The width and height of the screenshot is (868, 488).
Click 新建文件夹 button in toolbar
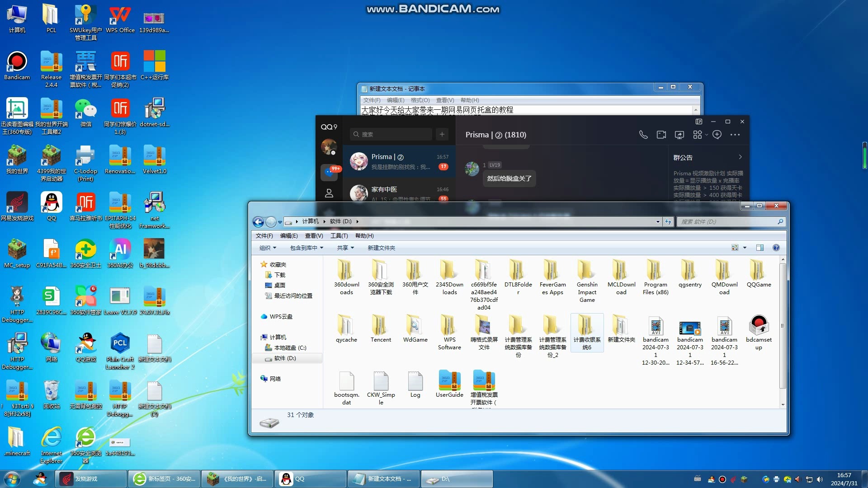click(380, 247)
